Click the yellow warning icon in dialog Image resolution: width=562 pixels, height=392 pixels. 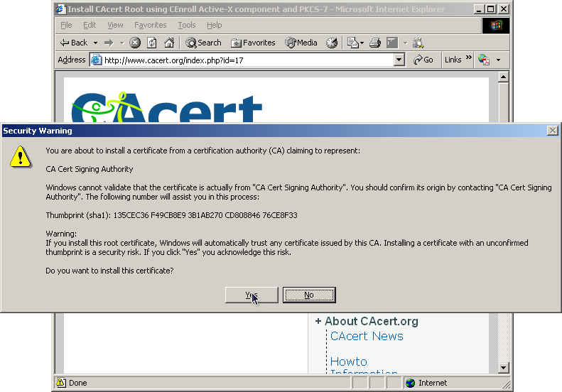pos(21,156)
